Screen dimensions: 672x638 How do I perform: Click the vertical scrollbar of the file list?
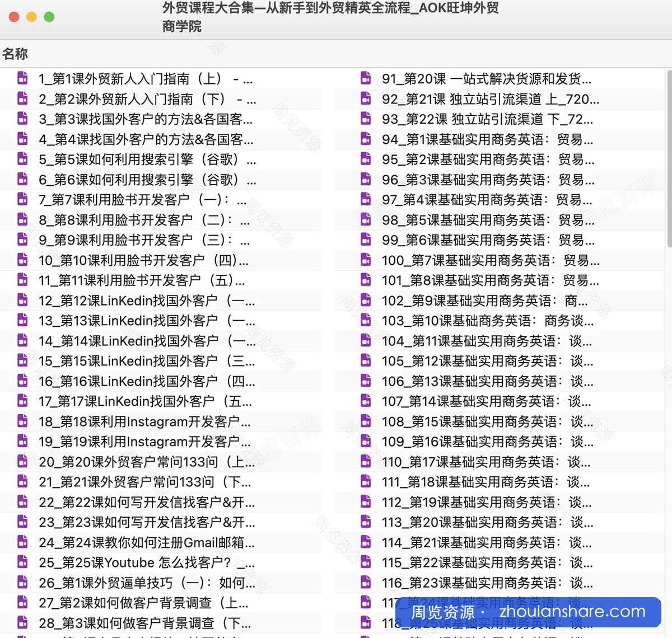click(669, 159)
